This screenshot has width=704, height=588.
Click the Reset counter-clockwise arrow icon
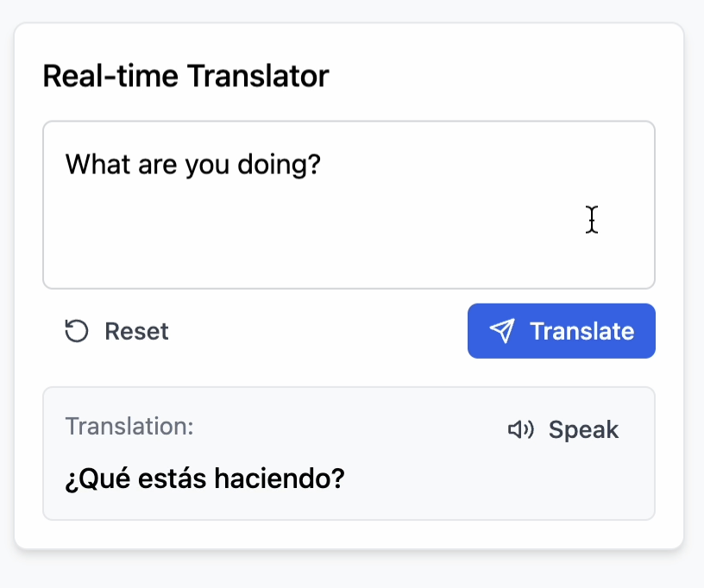77,331
